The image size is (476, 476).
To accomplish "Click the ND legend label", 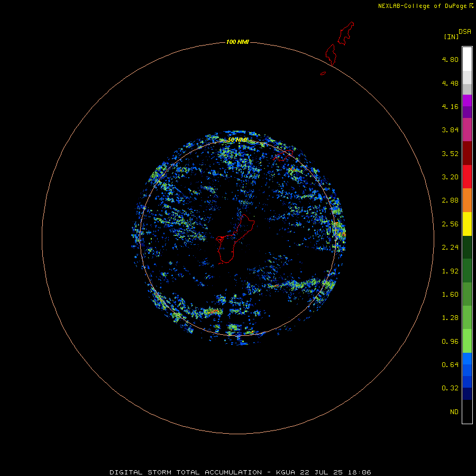I will [454, 412].
